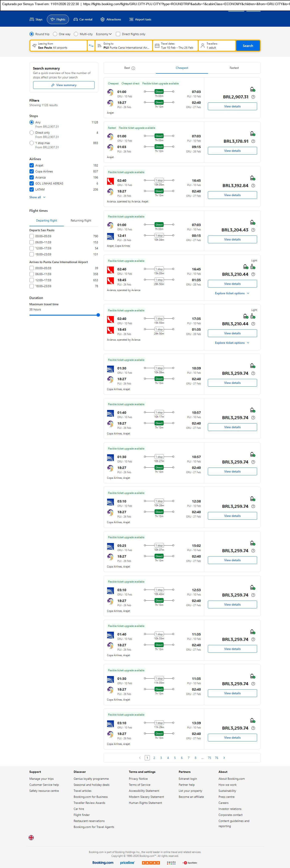Expand the airlines list with Show all
Image resolution: width=290 pixels, height=868 pixels.
[x=37, y=197]
